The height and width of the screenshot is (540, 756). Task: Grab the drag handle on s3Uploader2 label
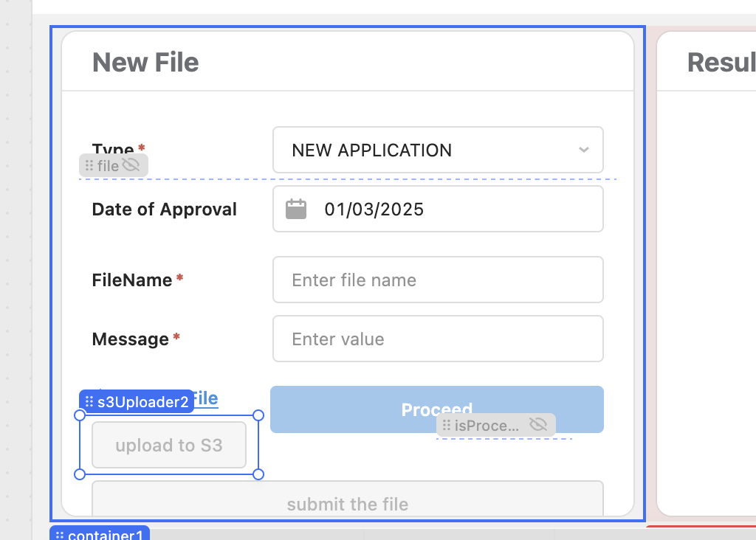[89, 402]
